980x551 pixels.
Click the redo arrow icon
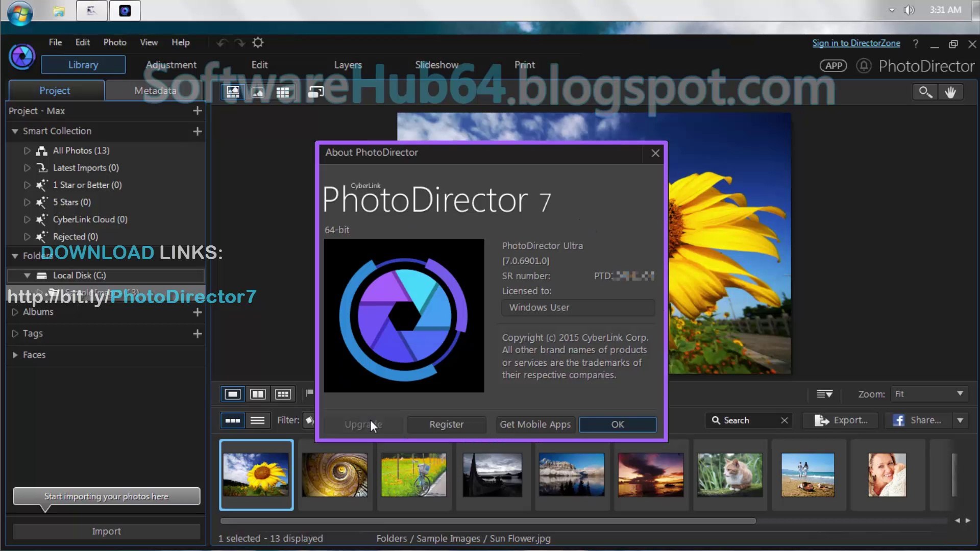pos(240,42)
